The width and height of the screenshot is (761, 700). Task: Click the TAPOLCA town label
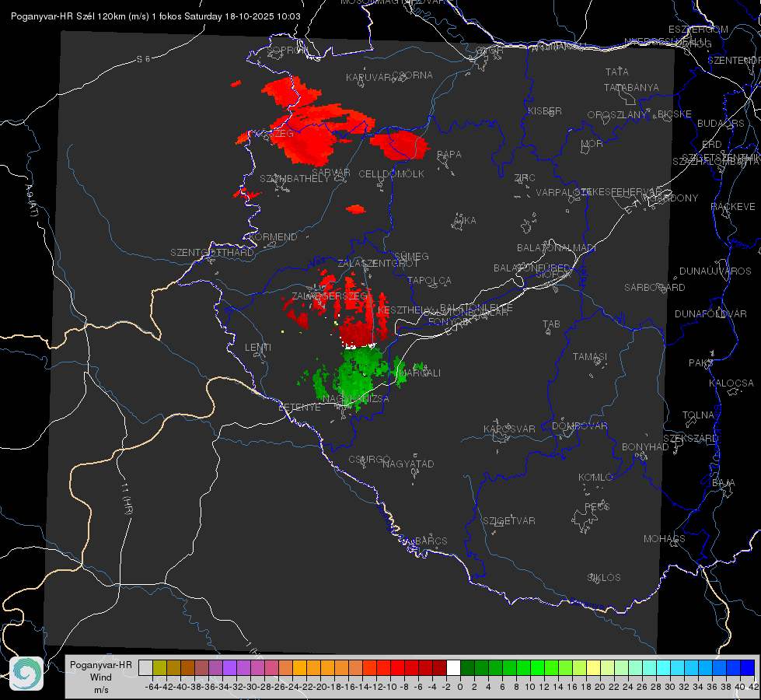pyautogui.click(x=430, y=280)
